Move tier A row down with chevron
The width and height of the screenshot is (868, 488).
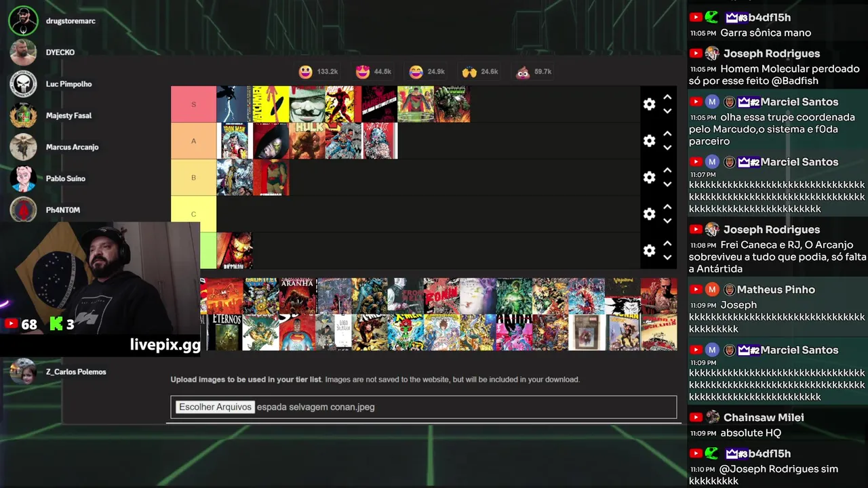(667, 147)
